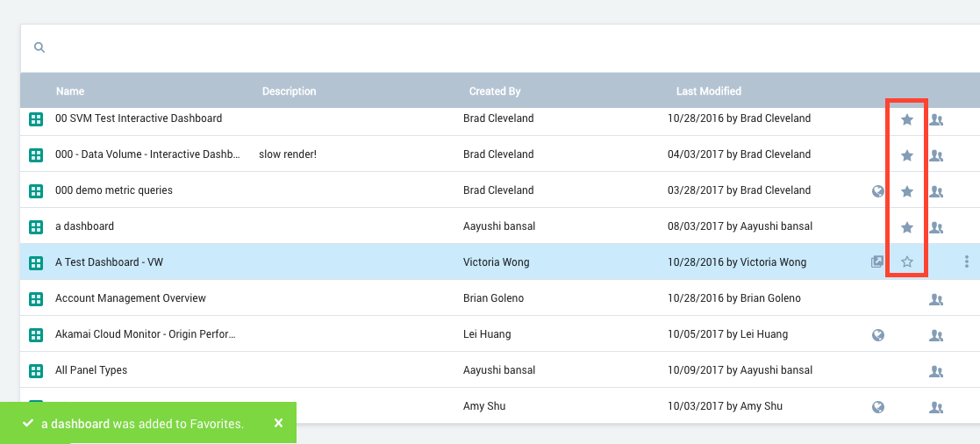Sort by Created By column header
980x444 pixels.
[495, 91]
